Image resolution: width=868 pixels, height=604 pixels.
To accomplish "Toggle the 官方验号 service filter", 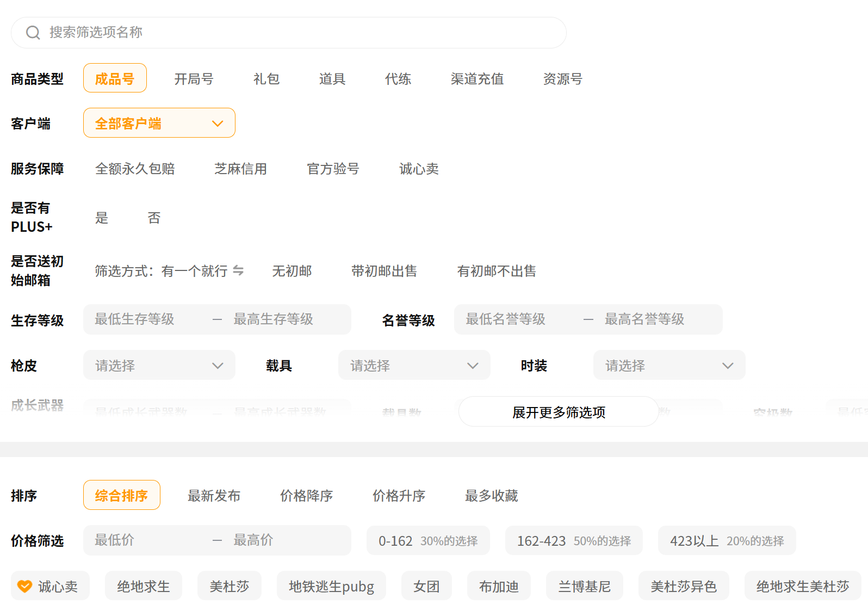I will point(333,169).
